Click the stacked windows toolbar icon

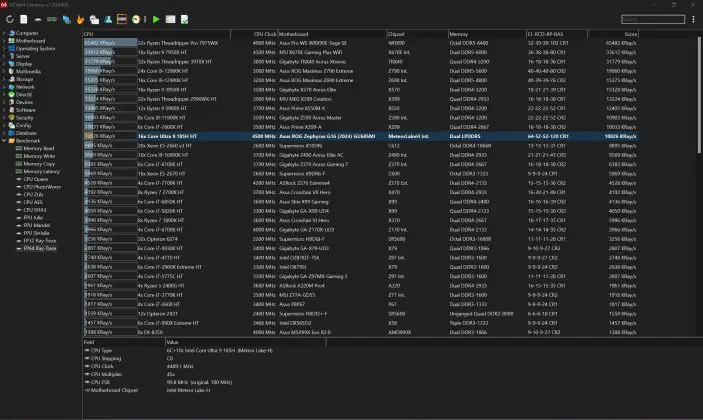click(x=94, y=19)
